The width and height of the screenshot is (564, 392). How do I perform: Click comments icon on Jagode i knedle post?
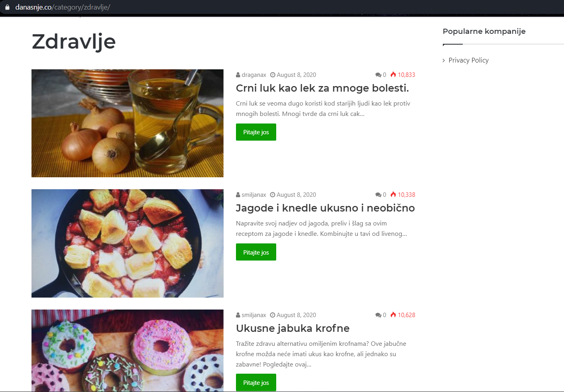point(378,195)
